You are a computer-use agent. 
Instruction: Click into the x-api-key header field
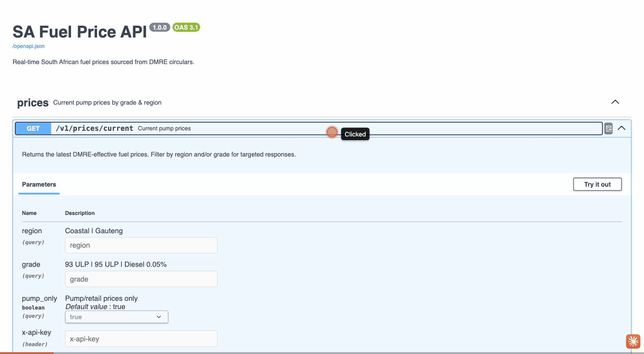[141, 339]
